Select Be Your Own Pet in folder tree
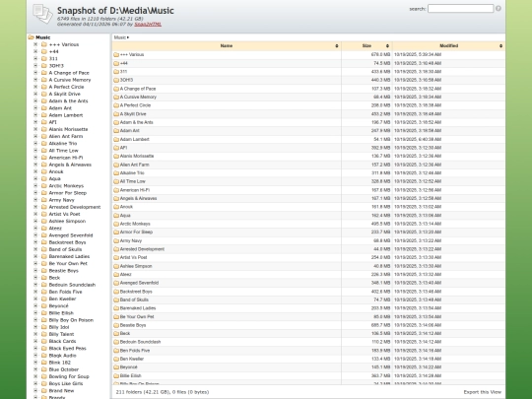532x399 pixels. click(68, 264)
